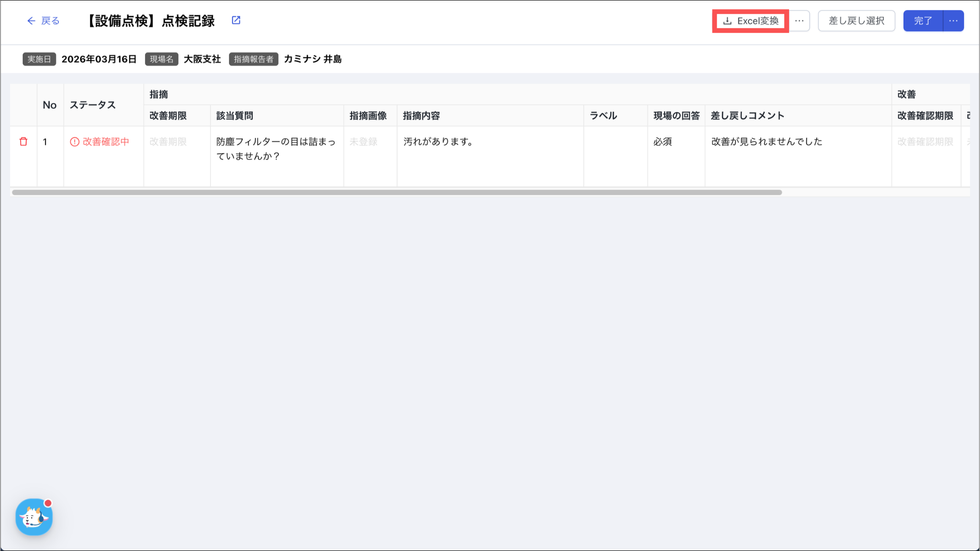Screen dimensions: 980x551
Task: Click the red trash icon in row 1
Action: point(23,142)
